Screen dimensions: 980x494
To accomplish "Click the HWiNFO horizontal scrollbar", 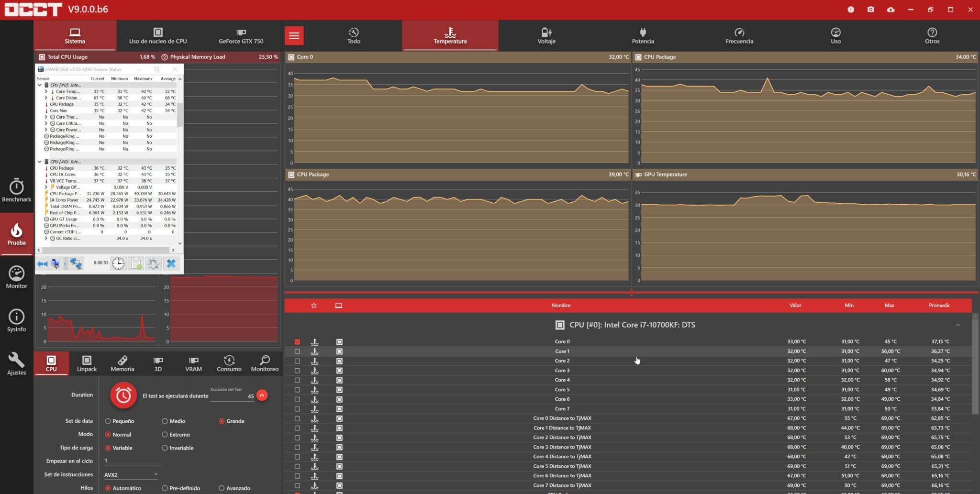I will [106, 250].
